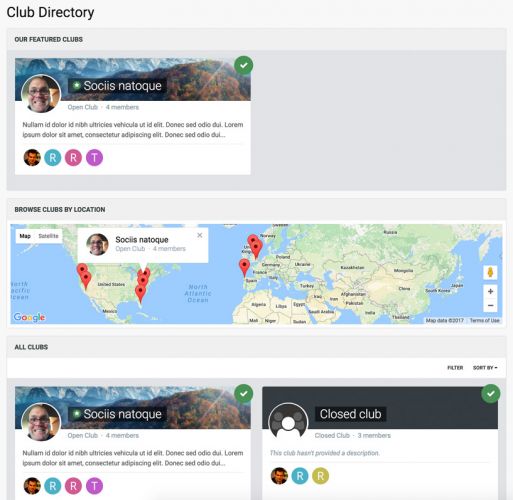Viewport: 513px width, 500px height.
Task: Click the checkmark badge on Closed club card
Action: 491,394
